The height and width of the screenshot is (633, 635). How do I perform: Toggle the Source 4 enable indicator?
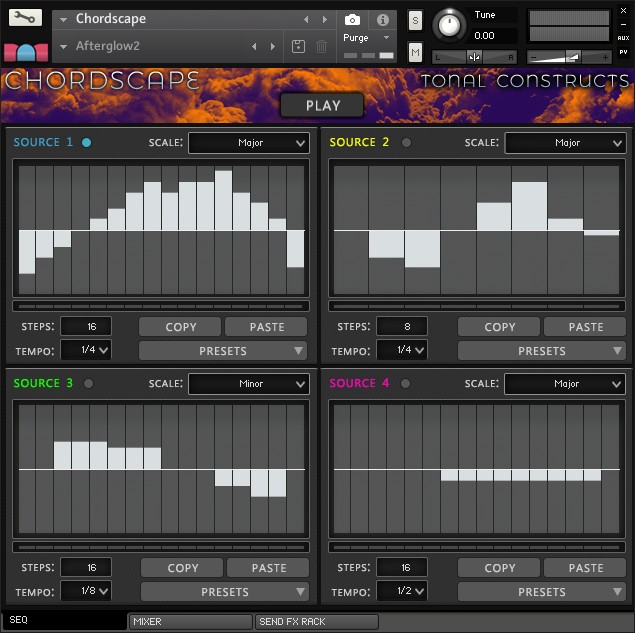[x=405, y=383]
